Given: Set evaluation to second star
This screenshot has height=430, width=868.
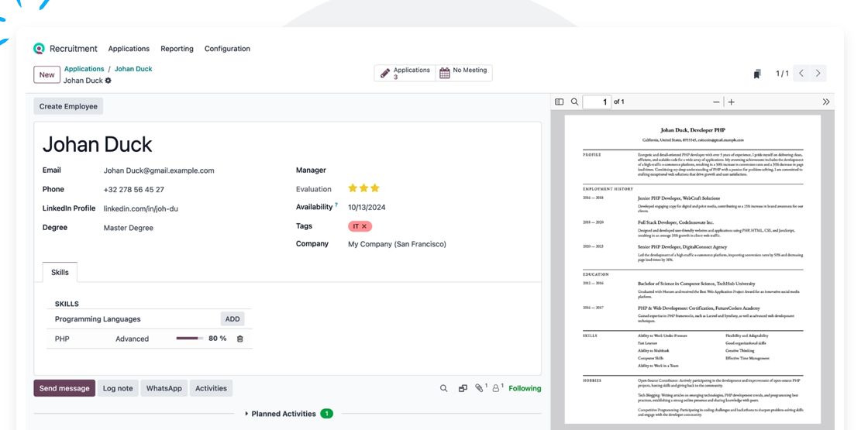Looking at the screenshot, I should click(363, 188).
